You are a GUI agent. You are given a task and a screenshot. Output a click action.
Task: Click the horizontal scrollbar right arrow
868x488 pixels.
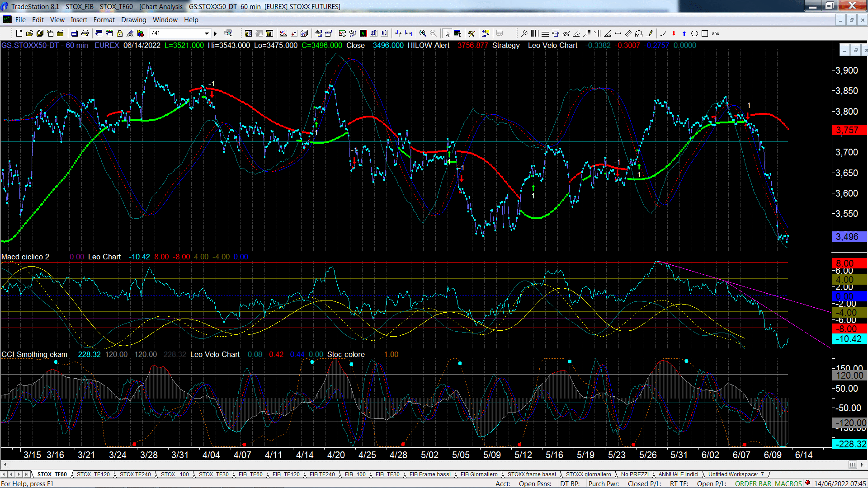pyautogui.click(x=863, y=465)
